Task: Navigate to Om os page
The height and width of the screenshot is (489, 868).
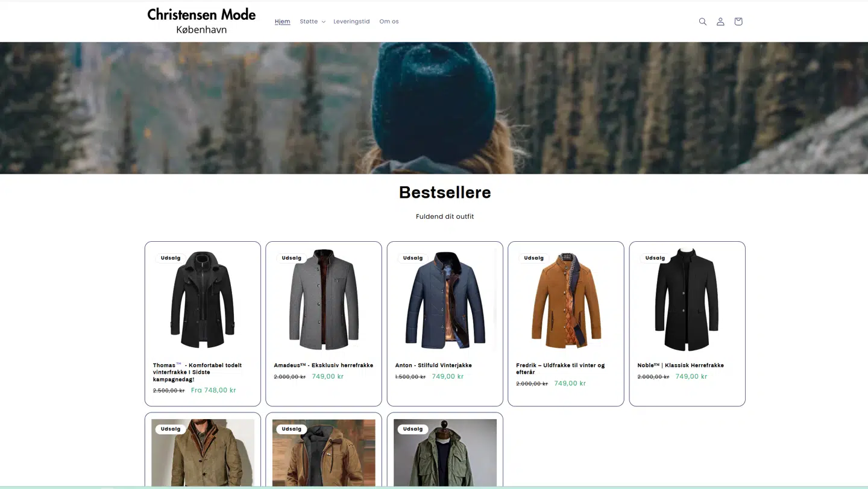Action: [x=389, y=22]
